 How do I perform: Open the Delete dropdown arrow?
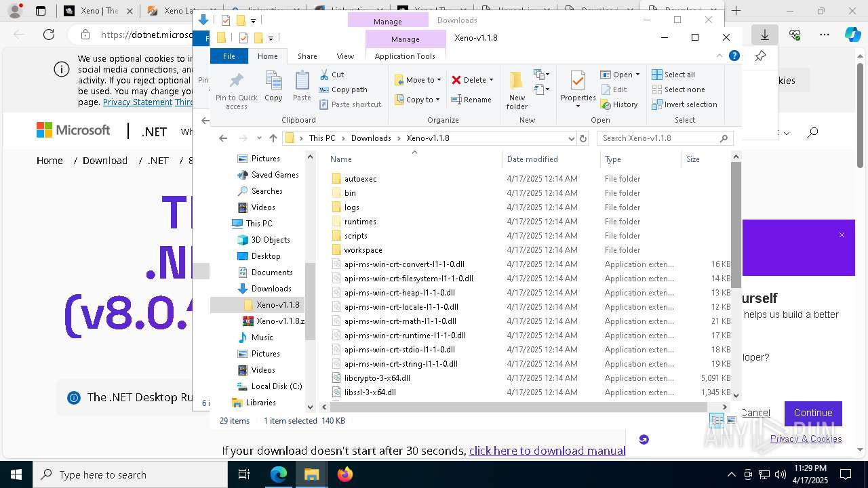491,80
